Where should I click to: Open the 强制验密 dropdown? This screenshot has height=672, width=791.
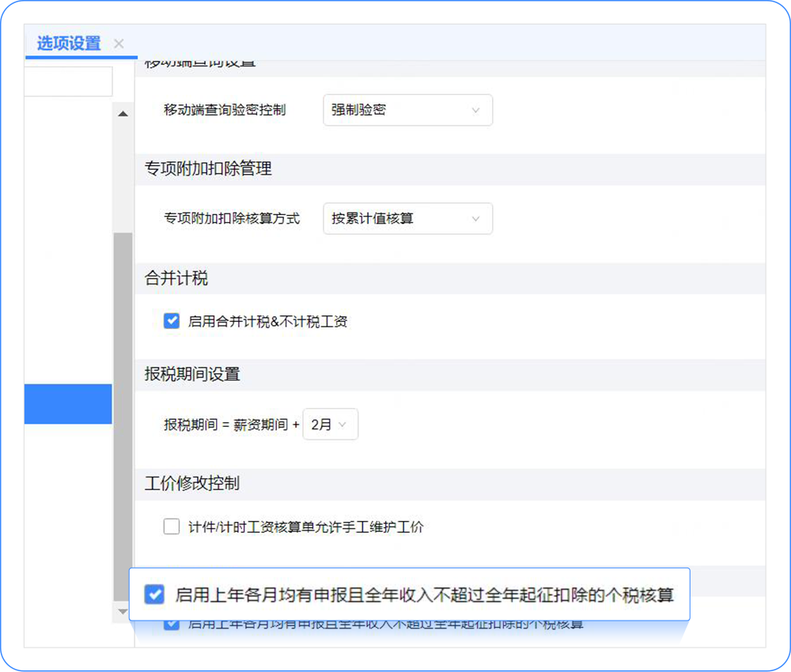407,110
